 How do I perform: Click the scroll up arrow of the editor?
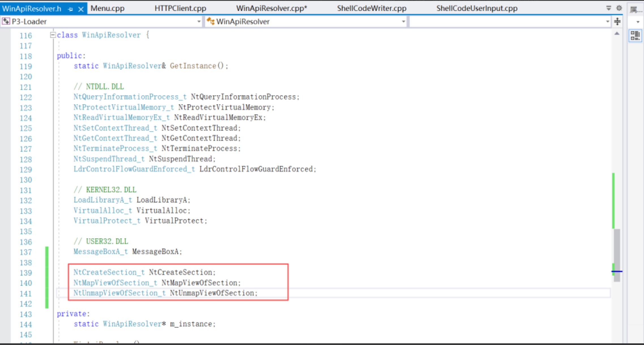click(x=617, y=34)
